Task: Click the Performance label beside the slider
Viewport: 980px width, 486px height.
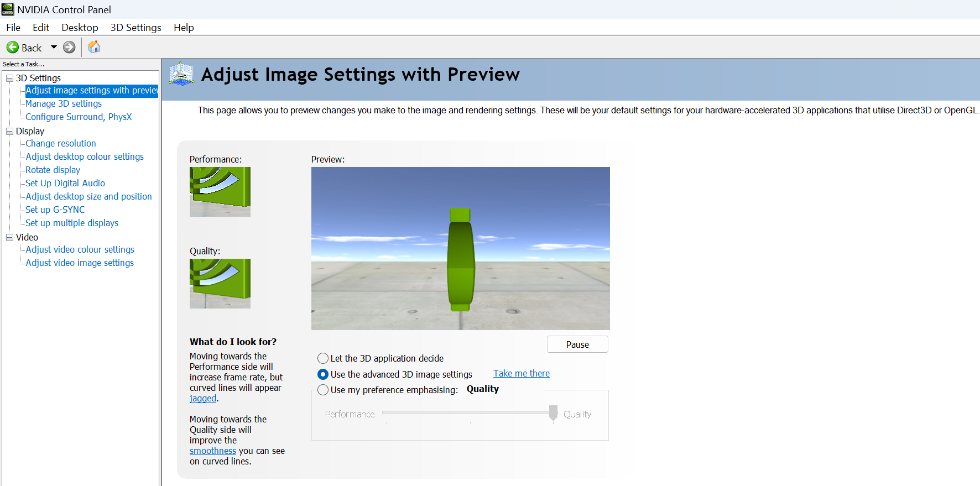Action: pos(350,414)
